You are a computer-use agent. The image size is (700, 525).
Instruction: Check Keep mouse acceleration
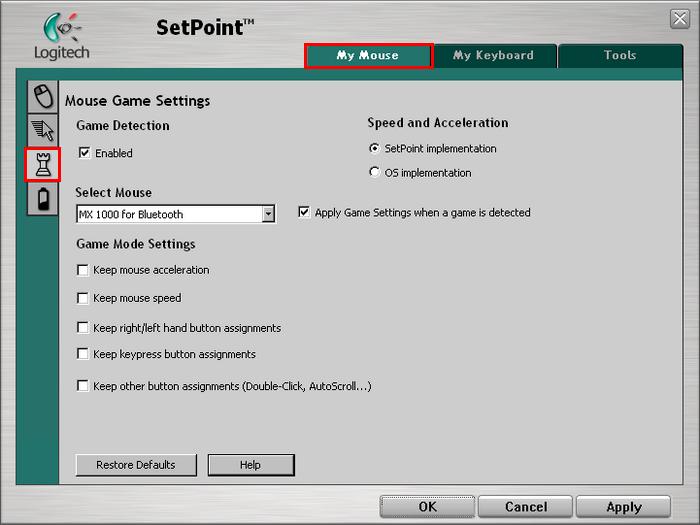[83, 270]
